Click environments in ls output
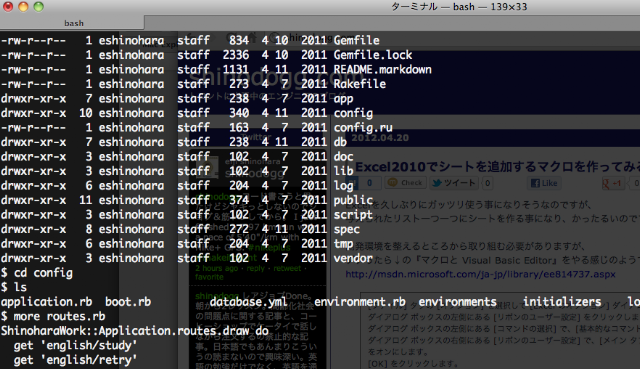This screenshot has width=640, height=369. point(458,302)
